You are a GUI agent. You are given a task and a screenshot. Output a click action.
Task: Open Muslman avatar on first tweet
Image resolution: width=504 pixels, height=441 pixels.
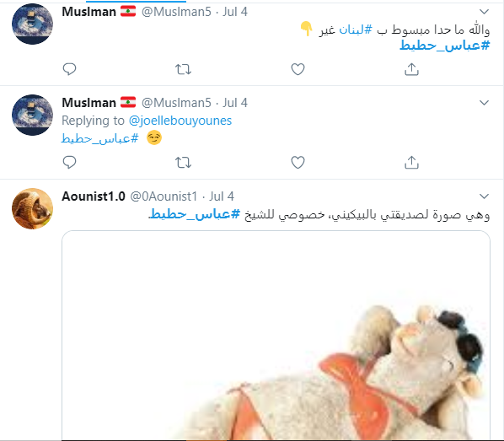pos(32,24)
